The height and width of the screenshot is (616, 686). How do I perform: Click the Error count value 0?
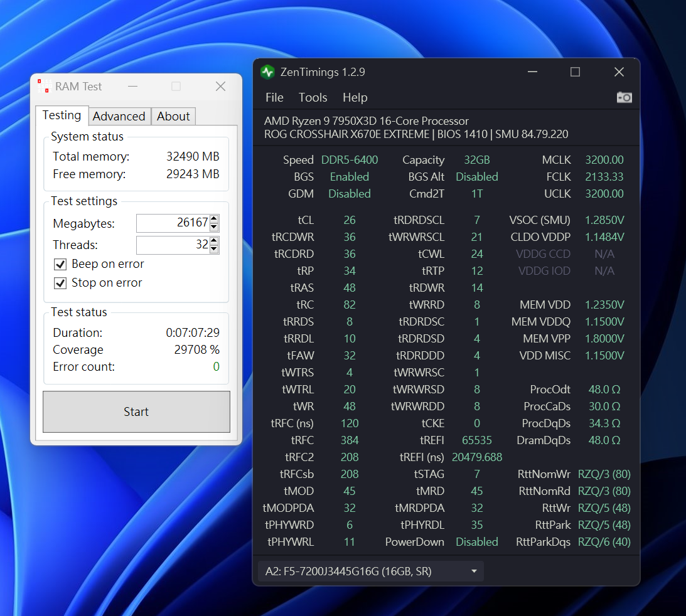click(x=216, y=367)
